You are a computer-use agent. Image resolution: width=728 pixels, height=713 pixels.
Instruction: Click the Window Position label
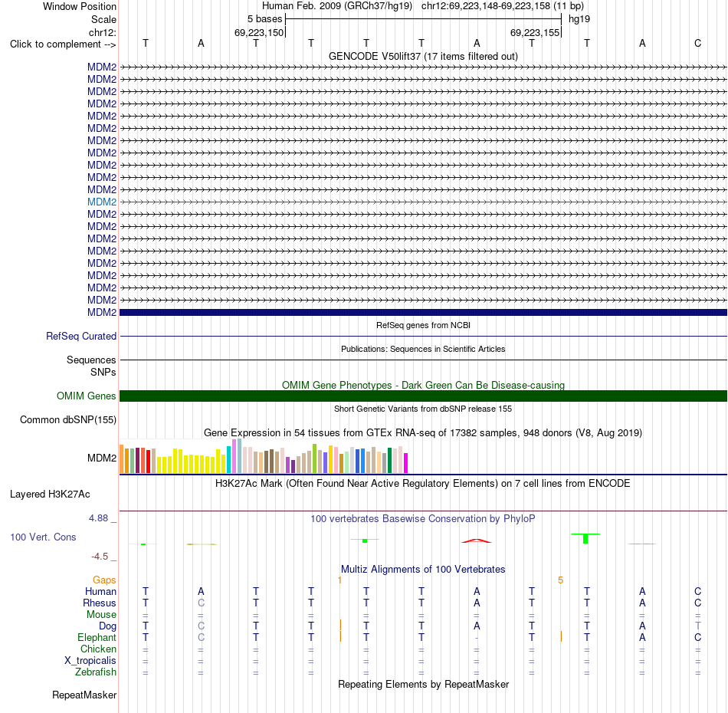80,6
